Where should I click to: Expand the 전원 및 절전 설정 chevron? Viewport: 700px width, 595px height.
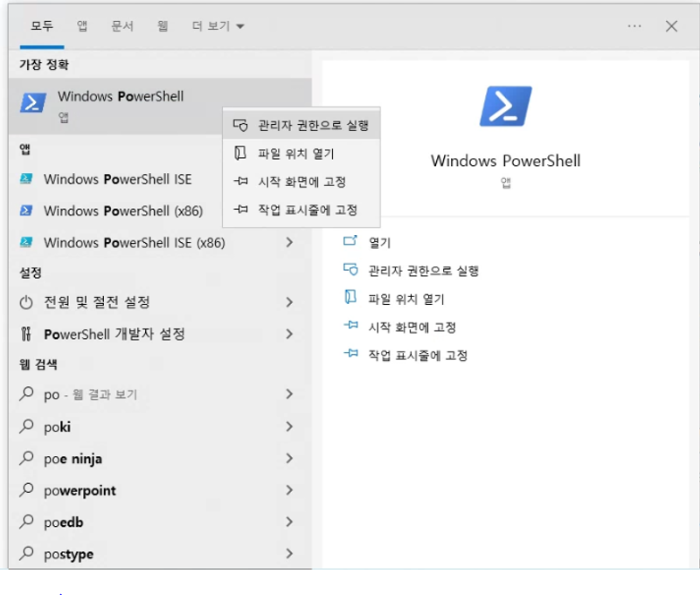pos(289,302)
